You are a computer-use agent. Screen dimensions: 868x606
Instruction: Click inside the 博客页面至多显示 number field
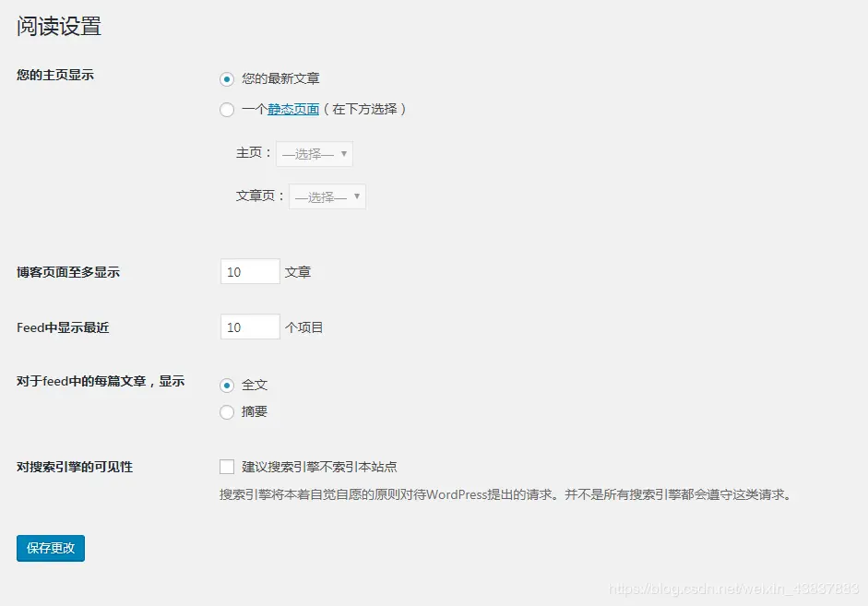tap(248, 271)
